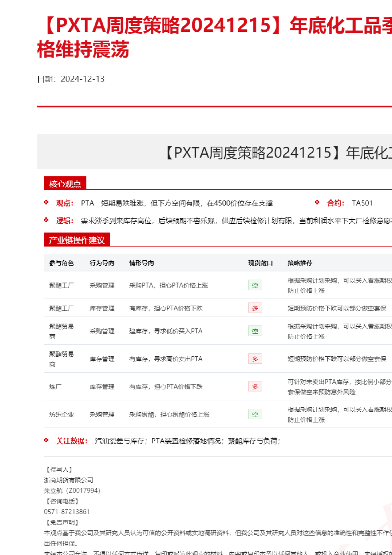Click the 多 badge in the 聚酯贸易商 库存管理 row
The image size is (392, 555).
(255, 359)
